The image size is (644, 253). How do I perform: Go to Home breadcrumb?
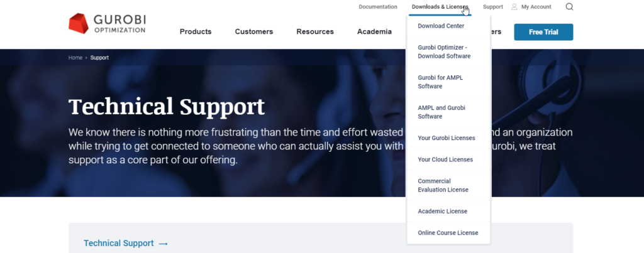75,58
